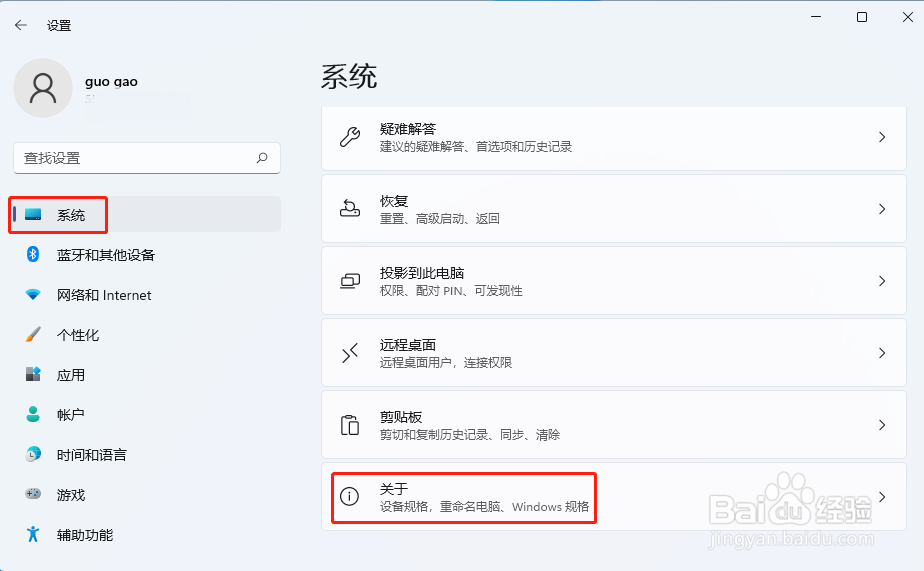Click the info circle icon beside 关于
Screen dimensions: 924x571
[x=349, y=496]
